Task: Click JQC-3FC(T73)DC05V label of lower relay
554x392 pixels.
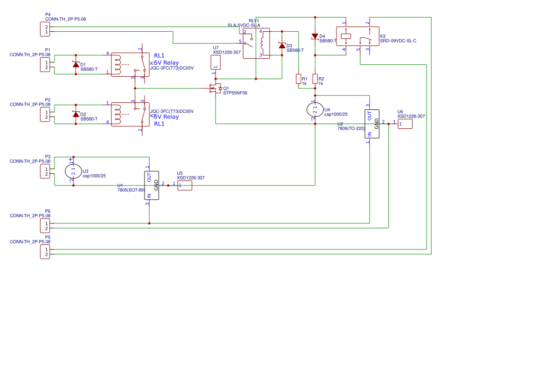Action: pyautogui.click(x=172, y=112)
